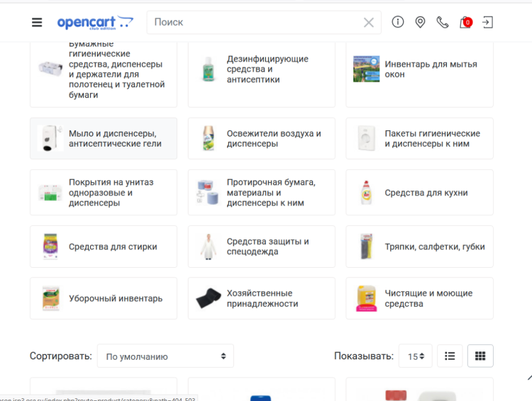Click the toilet seat cover thumbnail
The width and height of the screenshot is (532, 401).
click(x=50, y=193)
